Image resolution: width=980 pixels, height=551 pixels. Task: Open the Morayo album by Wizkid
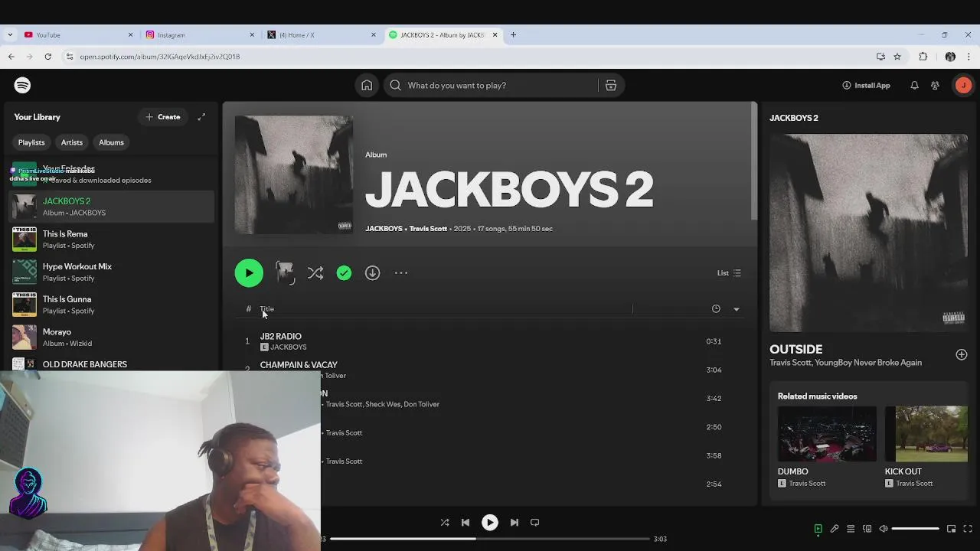112,337
